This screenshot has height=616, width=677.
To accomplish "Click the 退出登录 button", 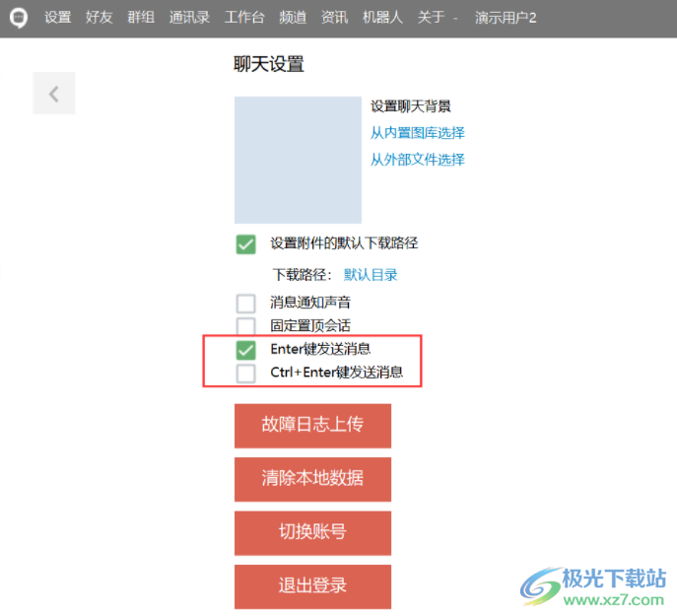I will pos(312,586).
